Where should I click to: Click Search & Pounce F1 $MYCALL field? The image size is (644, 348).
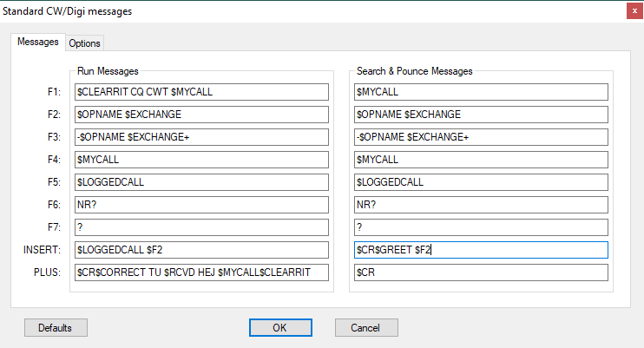click(481, 92)
